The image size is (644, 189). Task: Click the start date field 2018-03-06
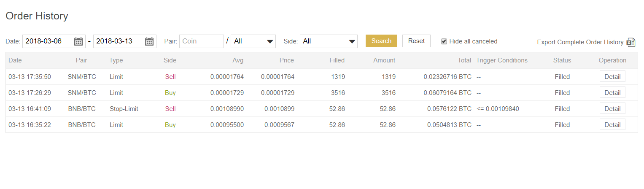48,41
